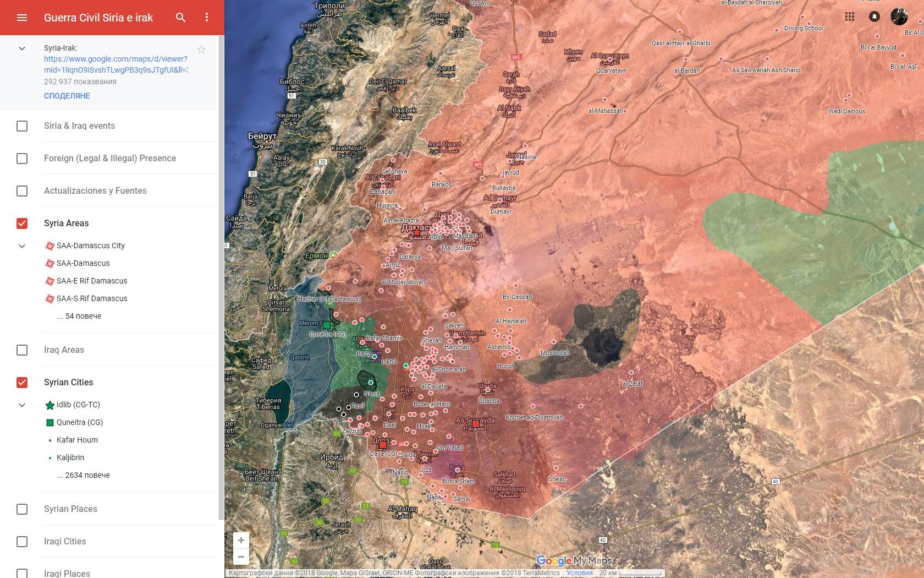Enable the Siria & Iraq events layer

(x=22, y=126)
